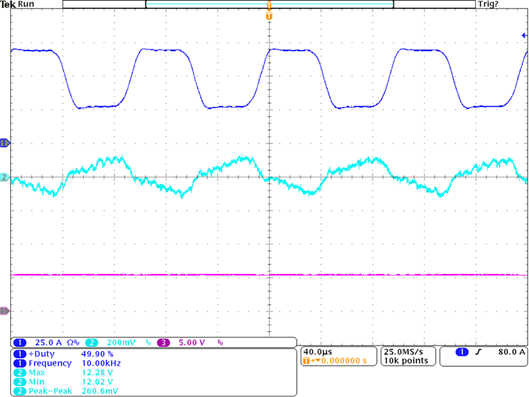Click the channel 3 ground reference marker on left edge
The width and height of the screenshot is (529, 397).
(4, 311)
